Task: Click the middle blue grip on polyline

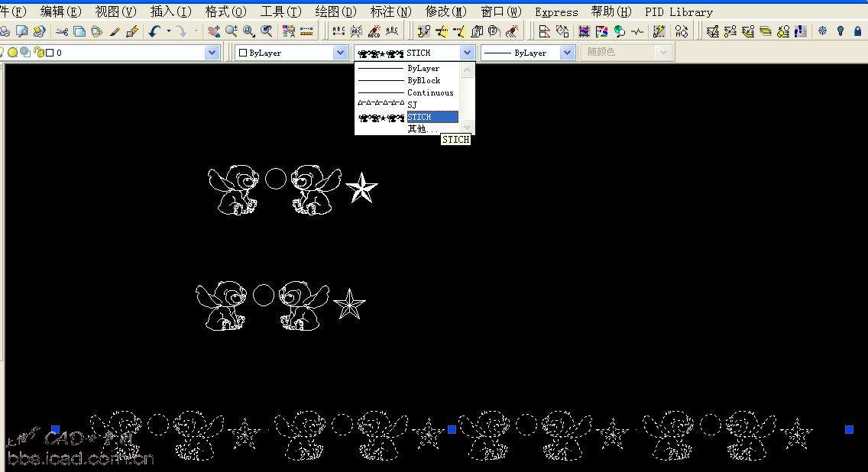Action: (452, 429)
